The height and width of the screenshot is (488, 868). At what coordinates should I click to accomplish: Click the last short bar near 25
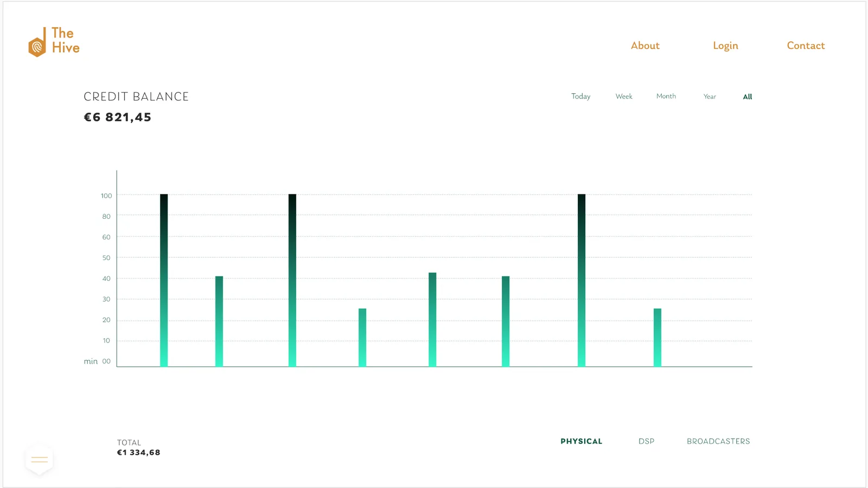(658, 338)
